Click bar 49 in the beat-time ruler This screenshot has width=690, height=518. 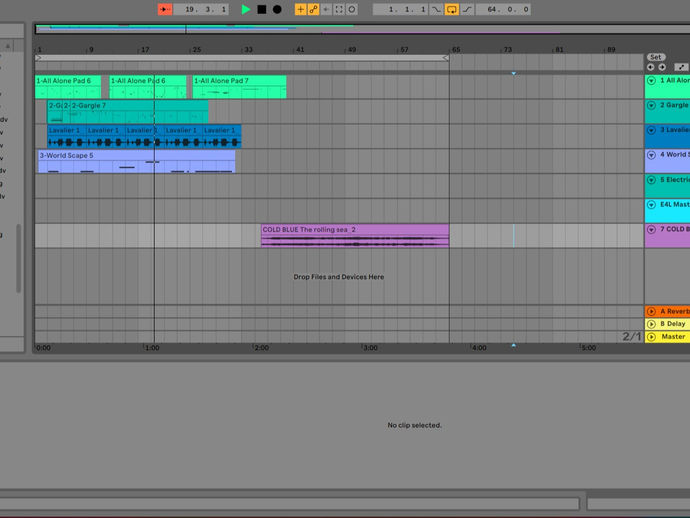352,49
